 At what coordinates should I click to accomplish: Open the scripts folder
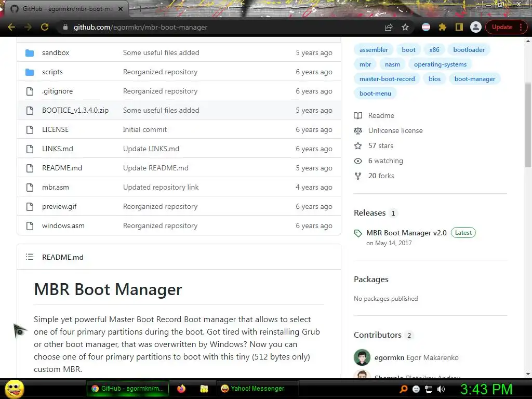(x=52, y=72)
